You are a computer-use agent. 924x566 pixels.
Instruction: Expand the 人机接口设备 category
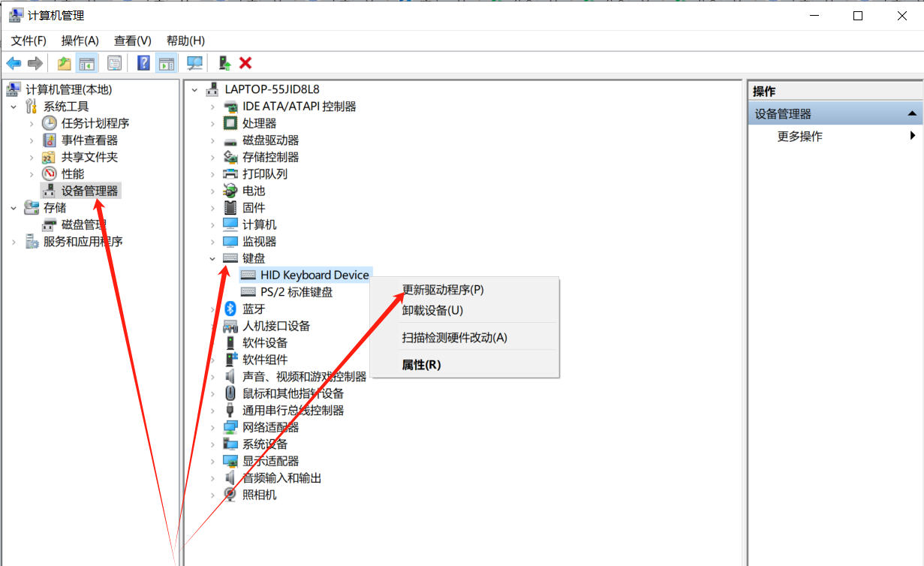212,326
